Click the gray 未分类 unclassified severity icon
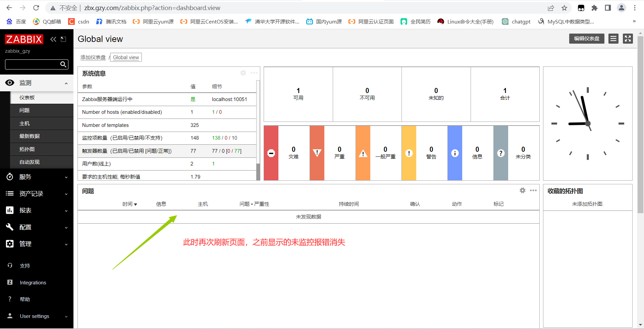 pos(501,153)
